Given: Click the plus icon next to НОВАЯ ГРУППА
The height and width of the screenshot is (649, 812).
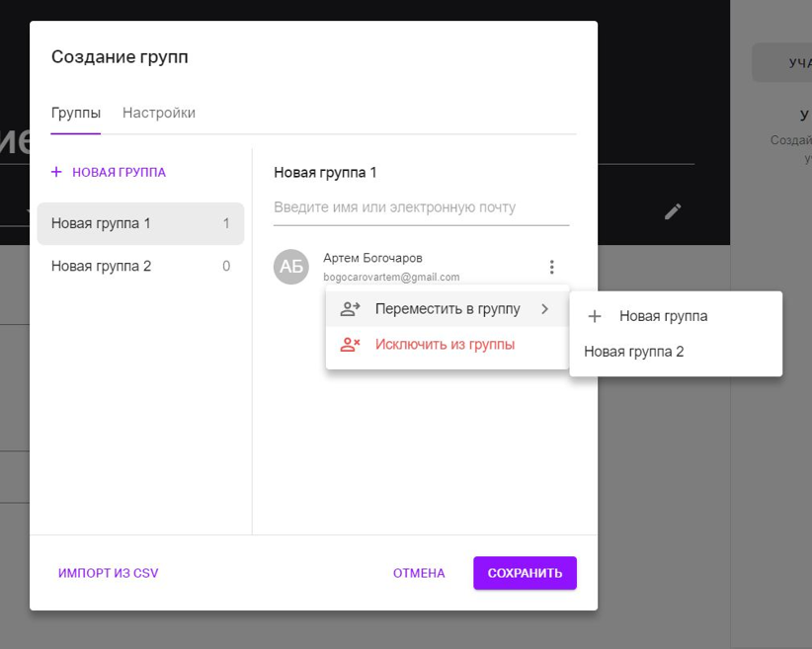Looking at the screenshot, I should tap(56, 172).
